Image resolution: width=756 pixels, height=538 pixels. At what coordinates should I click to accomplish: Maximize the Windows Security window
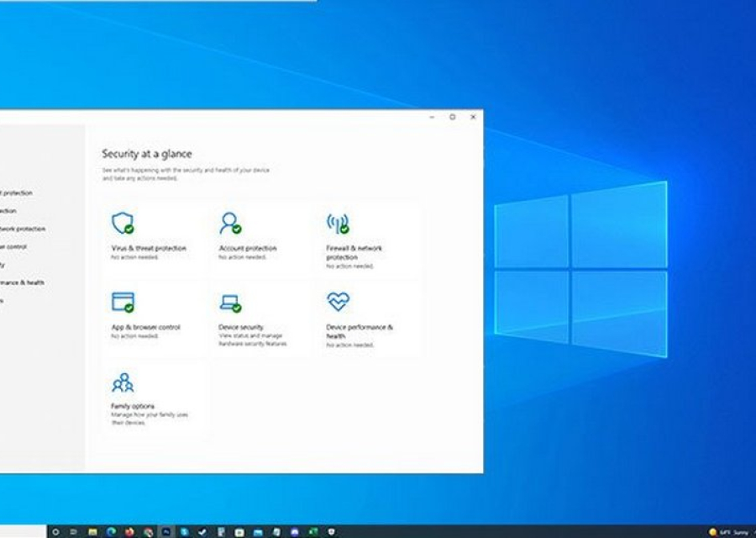[x=452, y=117]
